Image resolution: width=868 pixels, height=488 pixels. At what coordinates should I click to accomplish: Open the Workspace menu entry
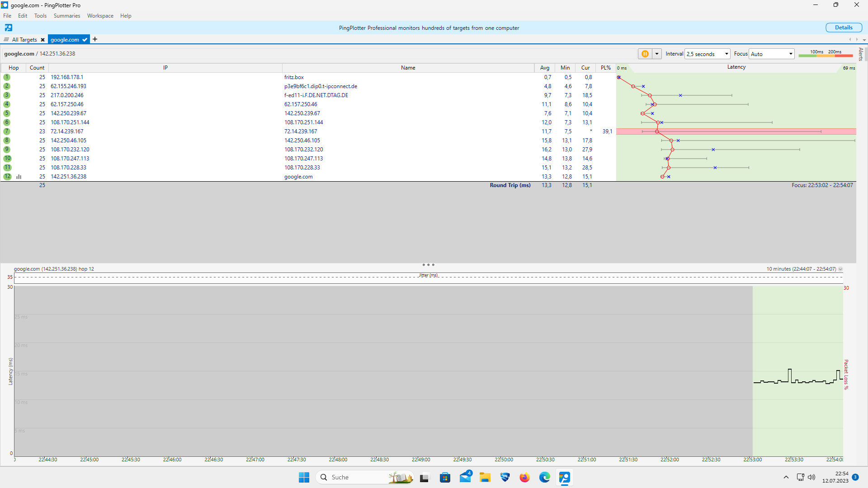click(100, 15)
